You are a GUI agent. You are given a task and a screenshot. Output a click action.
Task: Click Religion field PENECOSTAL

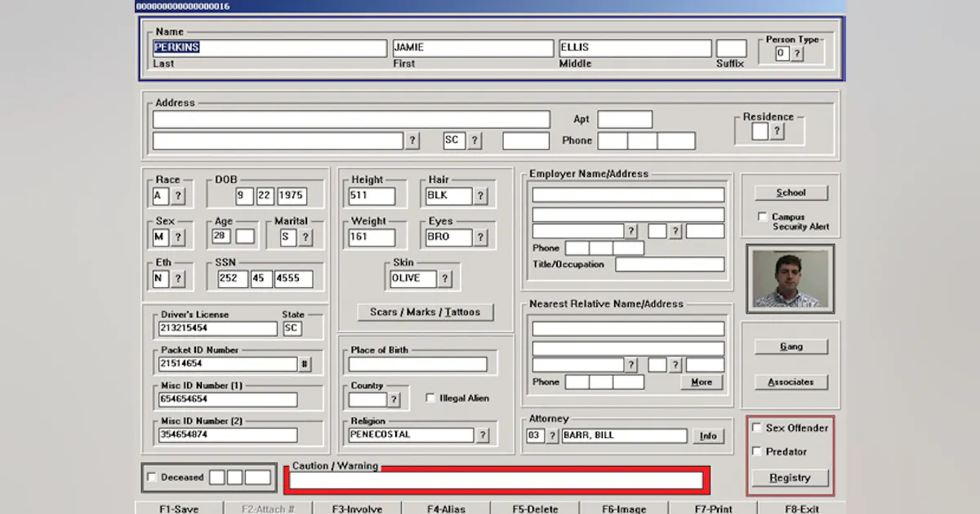point(411,435)
